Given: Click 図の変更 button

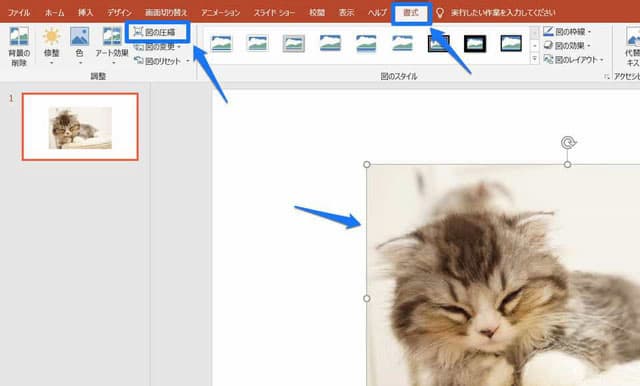Looking at the screenshot, I should tap(154, 47).
